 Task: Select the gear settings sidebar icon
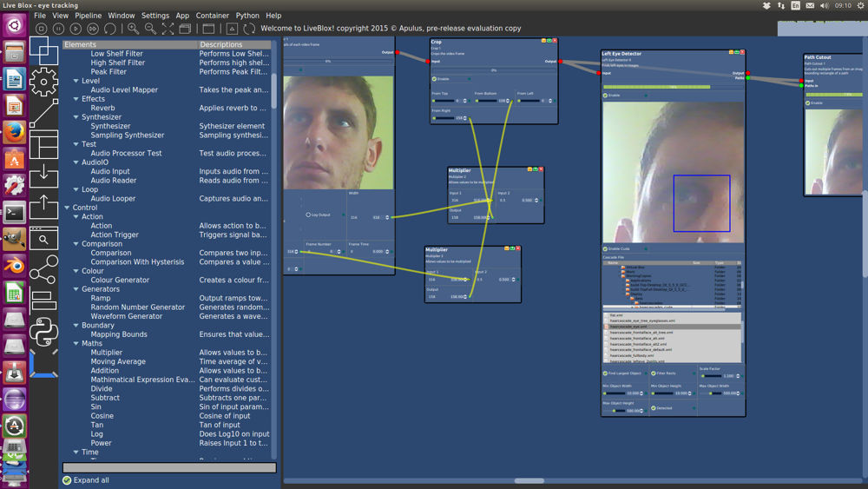point(43,83)
